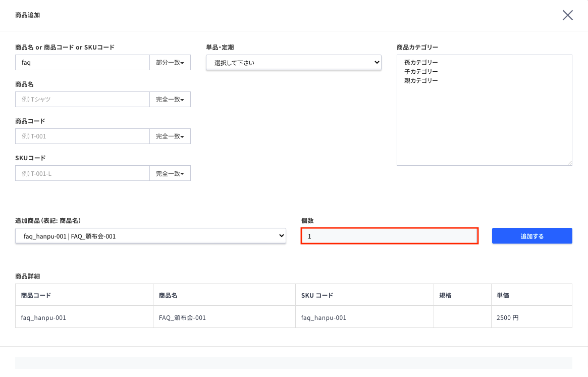Select 子カテゴリー in category list
588x377 pixels.
421,71
